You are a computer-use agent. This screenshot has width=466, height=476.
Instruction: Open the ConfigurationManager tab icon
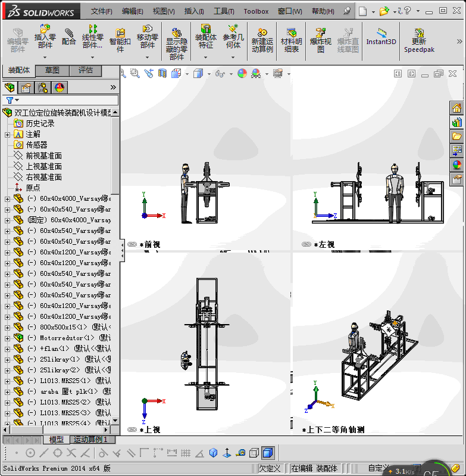(x=43, y=88)
